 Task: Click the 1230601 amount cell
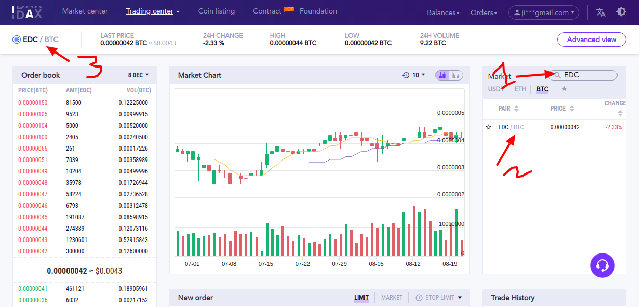[x=77, y=240]
